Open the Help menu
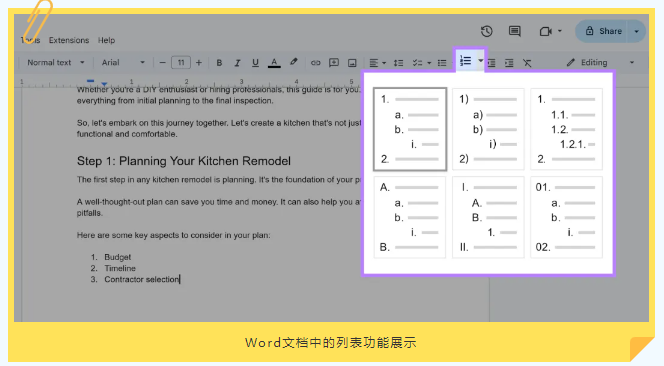The width and height of the screenshot is (664, 366). (x=106, y=40)
